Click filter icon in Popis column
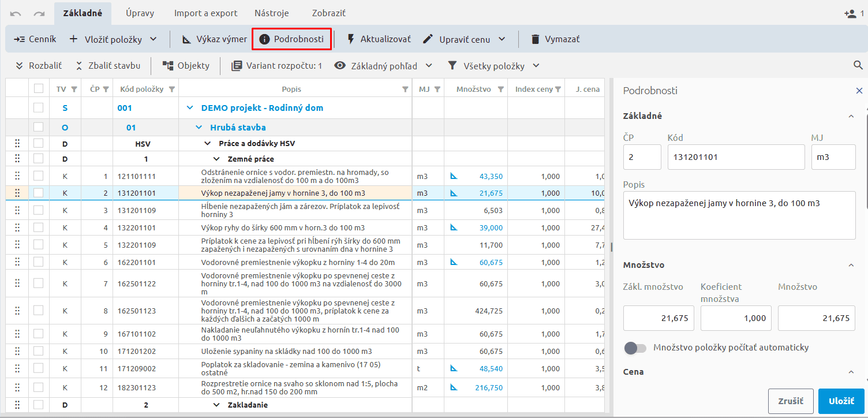Image resolution: width=868 pixels, height=418 pixels. 405,89
